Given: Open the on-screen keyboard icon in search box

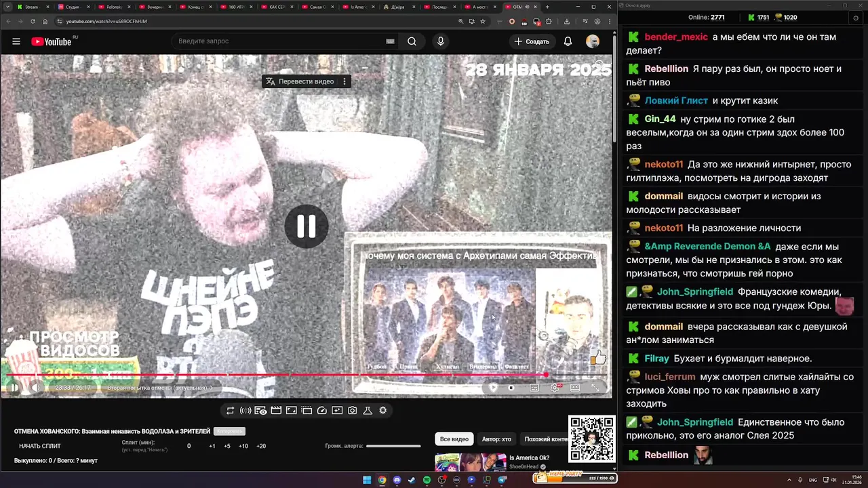Looking at the screenshot, I should point(390,41).
